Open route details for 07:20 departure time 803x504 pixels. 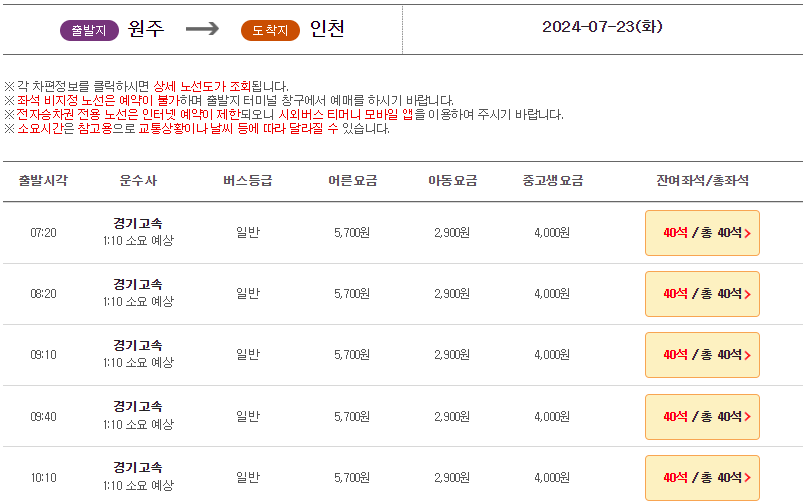(44, 233)
